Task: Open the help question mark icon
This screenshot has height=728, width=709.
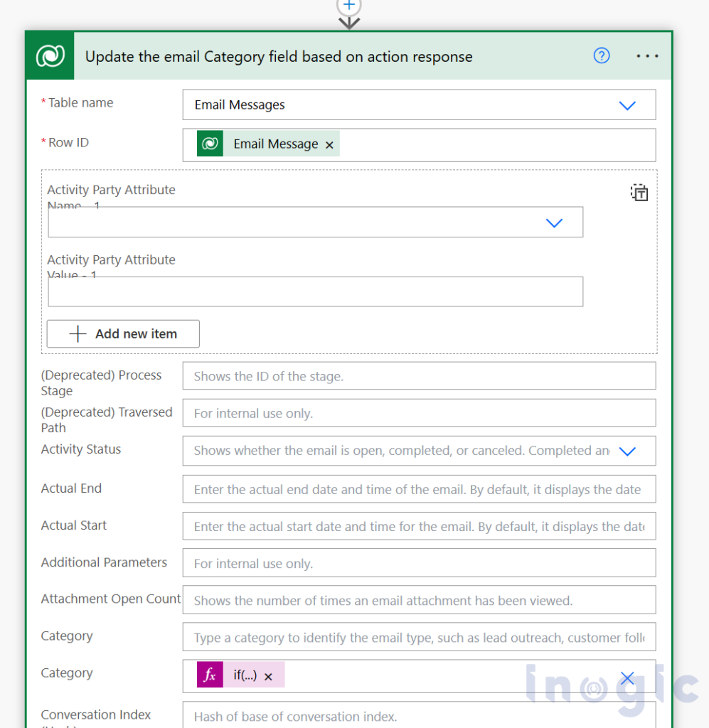Action: [602, 56]
